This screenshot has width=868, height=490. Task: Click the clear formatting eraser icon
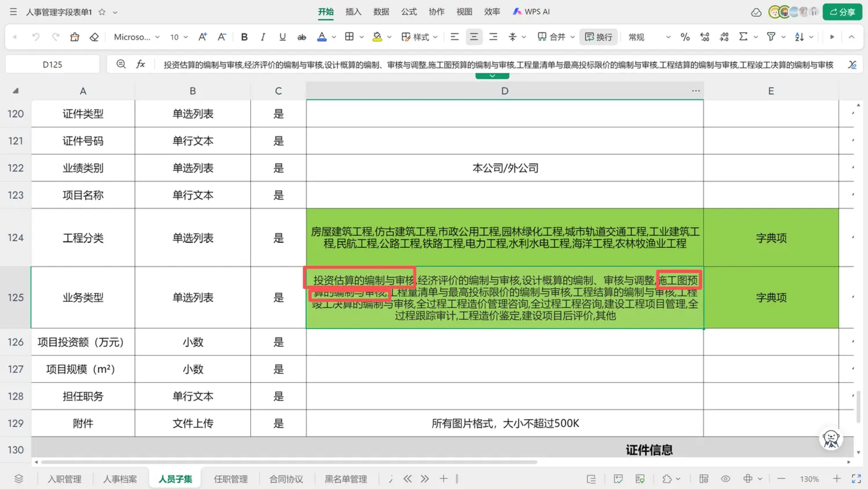(x=94, y=37)
